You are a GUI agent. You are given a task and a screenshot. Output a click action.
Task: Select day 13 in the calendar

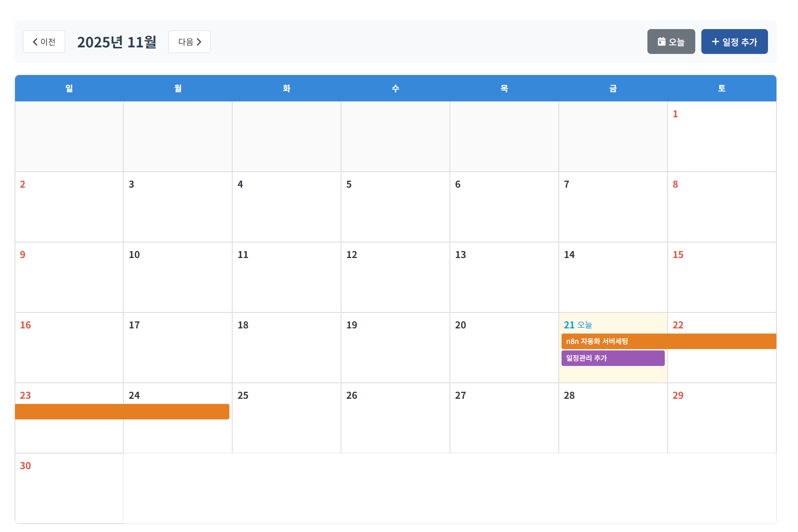click(504, 277)
